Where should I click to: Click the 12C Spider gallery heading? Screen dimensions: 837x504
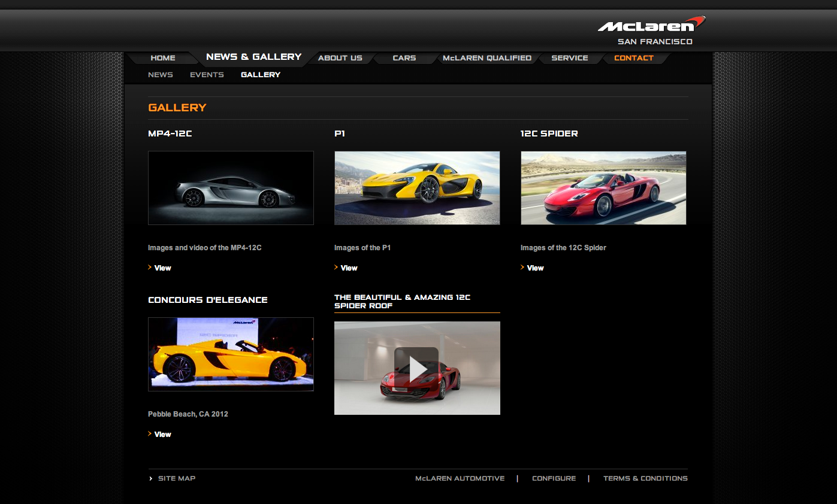[x=549, y=133]
